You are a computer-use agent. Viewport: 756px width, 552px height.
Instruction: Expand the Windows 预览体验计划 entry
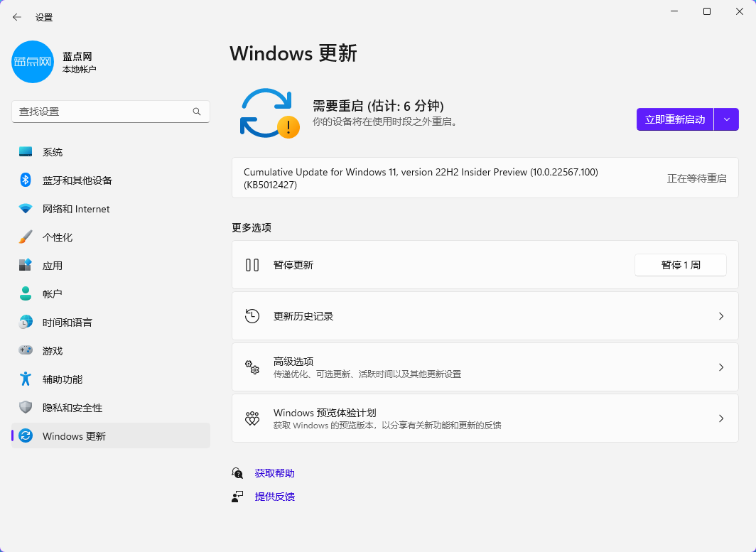tap(720, 418)
